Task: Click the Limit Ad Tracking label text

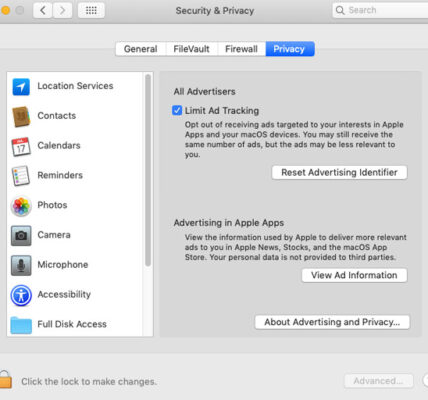Action: coord(222,111)
